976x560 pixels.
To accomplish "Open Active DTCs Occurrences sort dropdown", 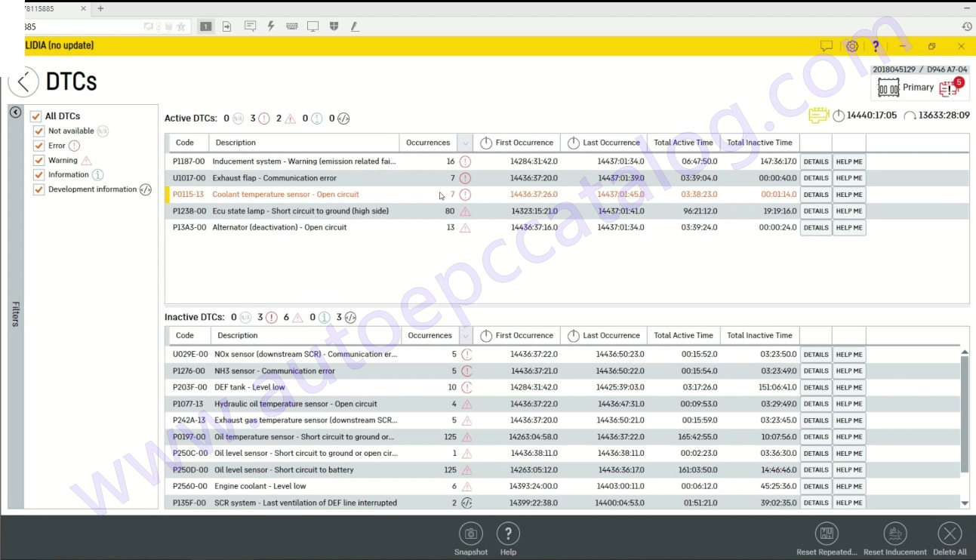I will click(465, 143).
